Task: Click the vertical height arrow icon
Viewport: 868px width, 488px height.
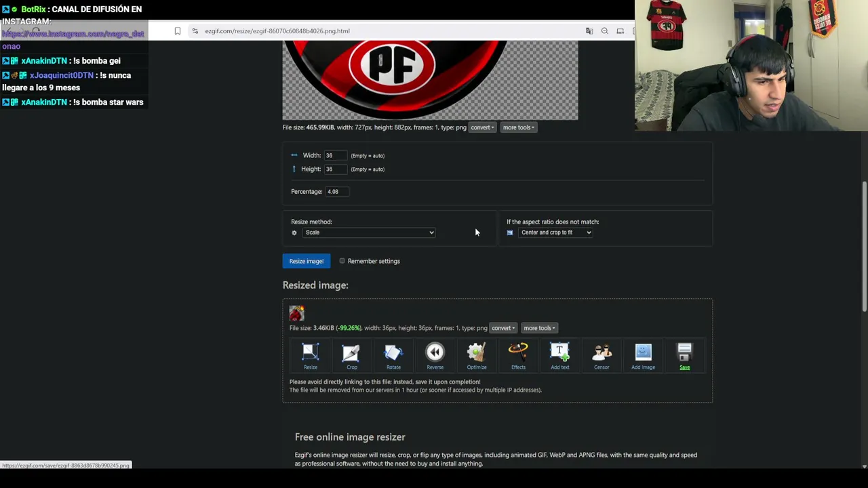Action: 294,169
